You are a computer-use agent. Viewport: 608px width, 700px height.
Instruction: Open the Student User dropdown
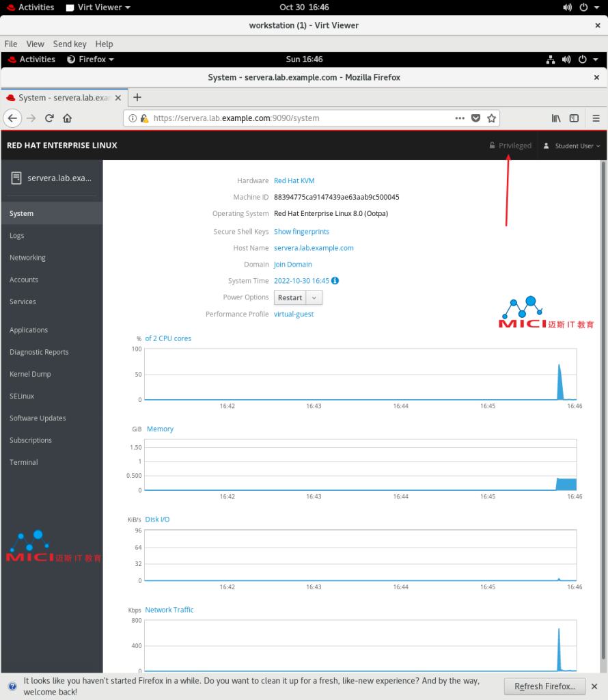tap(572, 146)
